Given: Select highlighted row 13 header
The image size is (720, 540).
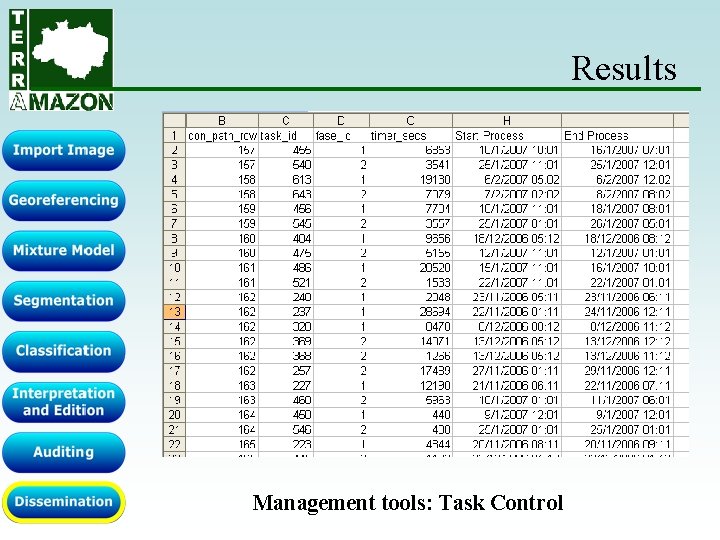Looking at the screenshot, I should click(174, 312).
